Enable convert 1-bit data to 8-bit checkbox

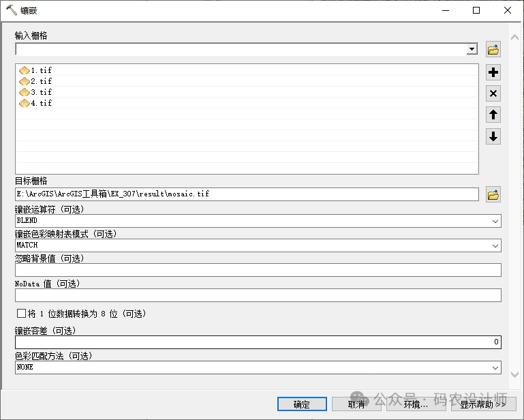pos(21,314)
